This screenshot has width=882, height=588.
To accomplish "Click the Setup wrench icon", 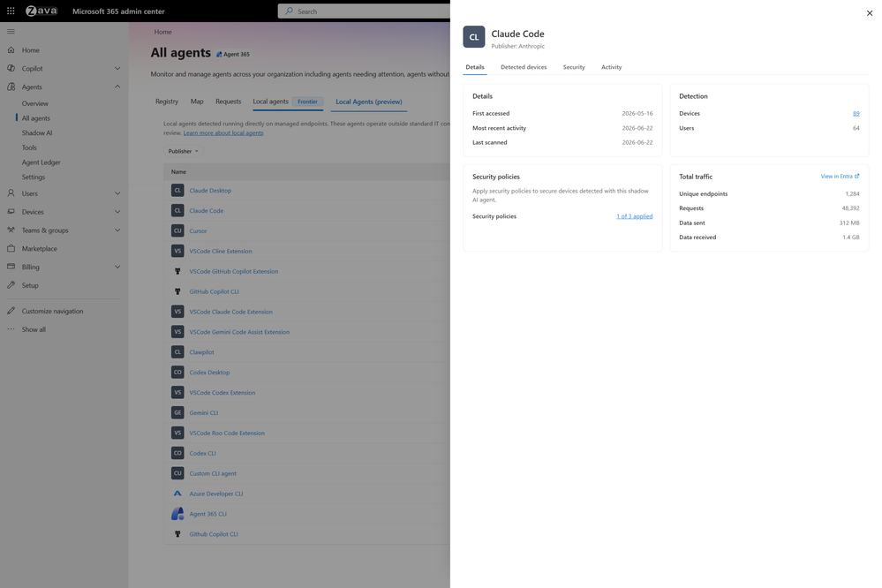I will (x=11, y=285).
